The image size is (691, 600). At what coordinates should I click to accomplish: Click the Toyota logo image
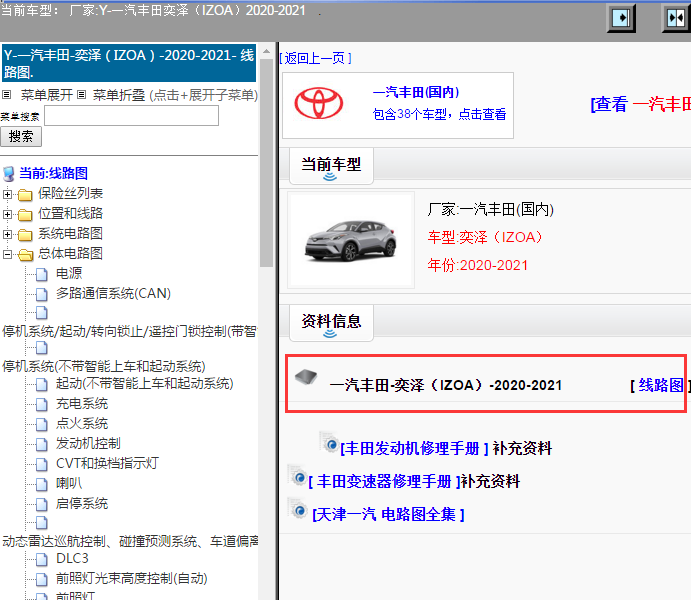pyautogui.click(x=319, y=104)
